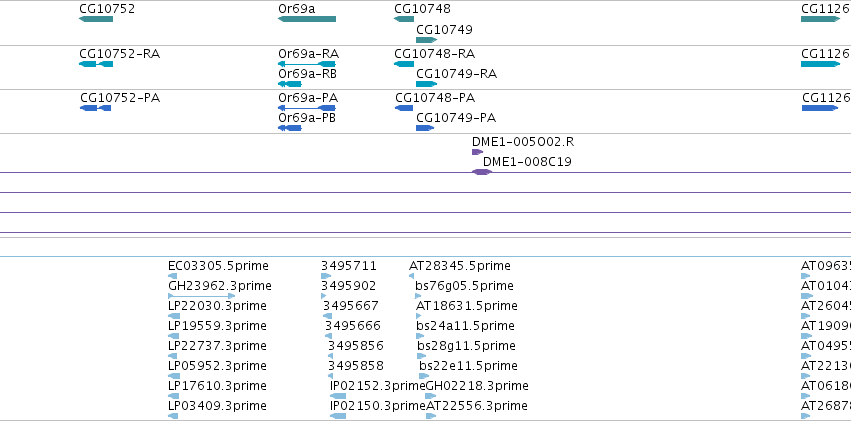Open the EC03305.5prime EST label

click(218, 266)
